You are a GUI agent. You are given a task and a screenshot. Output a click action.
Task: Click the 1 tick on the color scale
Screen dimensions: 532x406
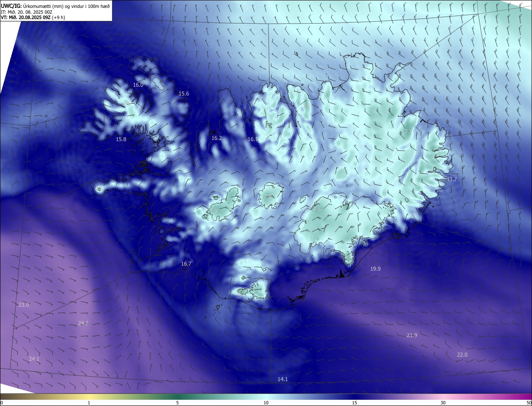click(89, 403)
